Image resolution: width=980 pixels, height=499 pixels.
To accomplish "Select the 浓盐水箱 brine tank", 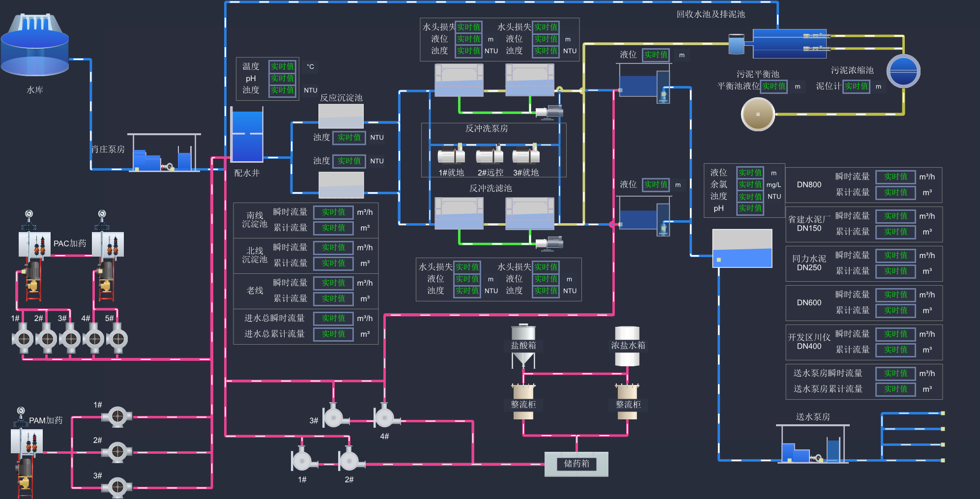I will 628,346.
